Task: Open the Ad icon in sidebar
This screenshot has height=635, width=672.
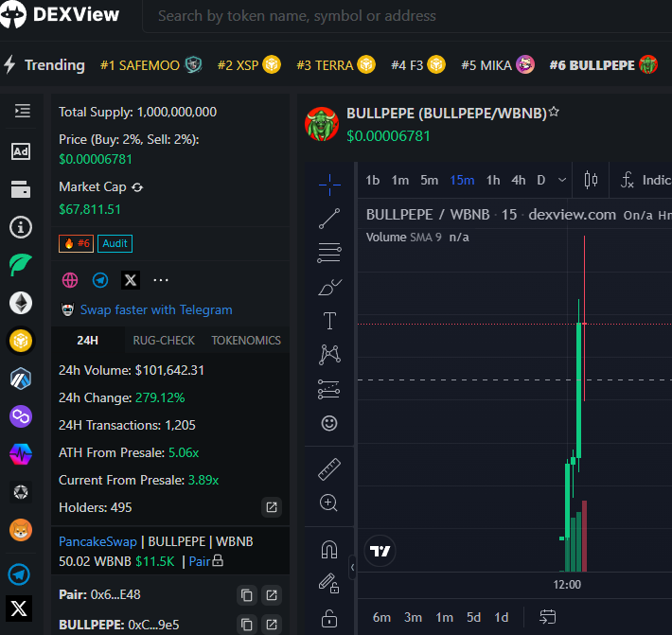Action: pos(21,151)
